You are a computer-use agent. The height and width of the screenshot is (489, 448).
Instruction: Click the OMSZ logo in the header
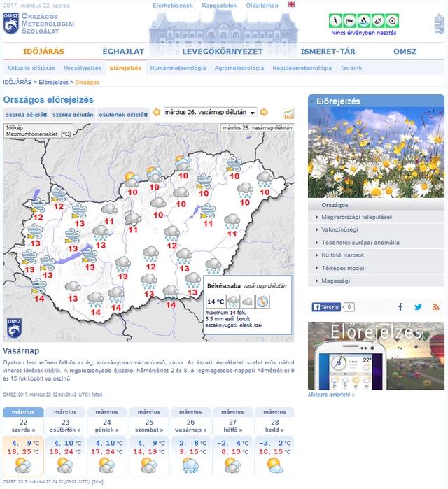click(11, 23)
